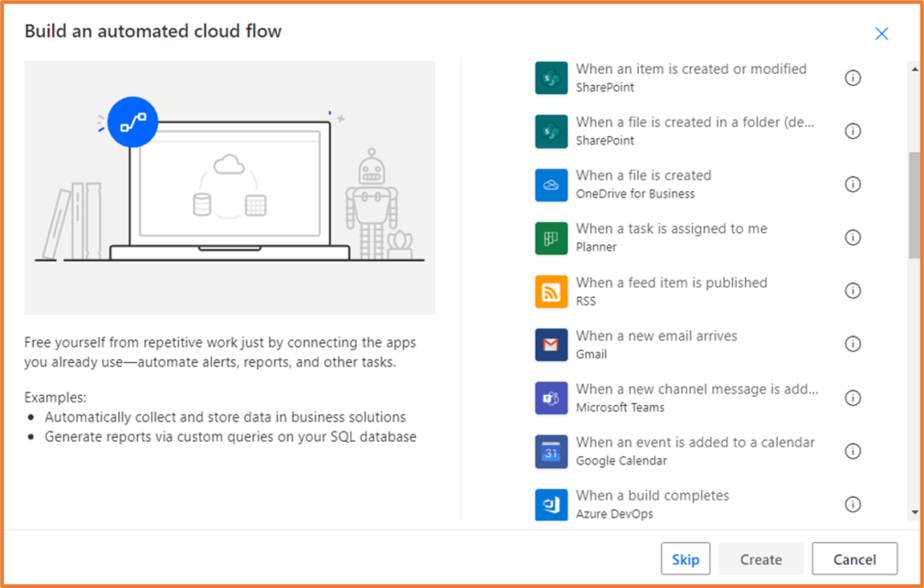Select the 'When a feed item is published' trigger
The width and height of the screenshot is (924, 588).
tap(672, 283)
